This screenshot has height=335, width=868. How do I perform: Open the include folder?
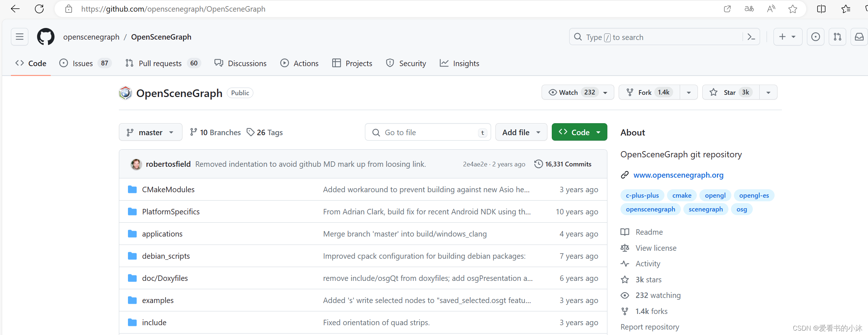154,322
